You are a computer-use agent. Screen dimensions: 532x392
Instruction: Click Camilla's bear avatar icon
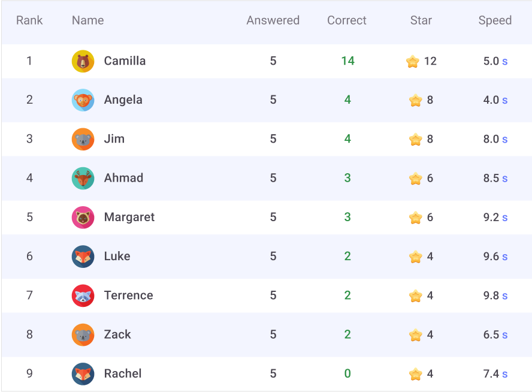tap(83, 61)
